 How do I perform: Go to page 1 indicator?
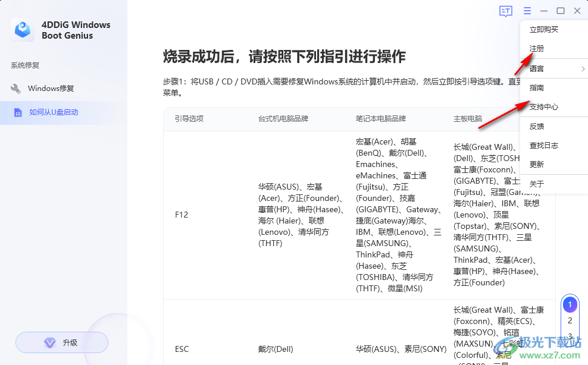(x=570, y=304)
